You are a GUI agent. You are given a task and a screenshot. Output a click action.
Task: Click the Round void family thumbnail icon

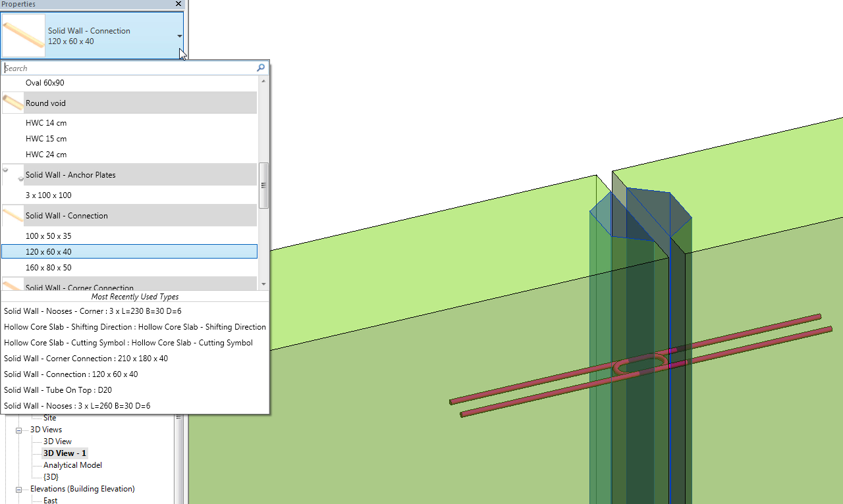pyautogui.click(x=13, y=103)
